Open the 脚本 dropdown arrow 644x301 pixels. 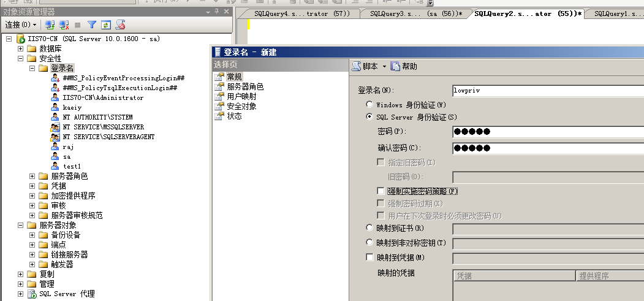click(384, 66)
